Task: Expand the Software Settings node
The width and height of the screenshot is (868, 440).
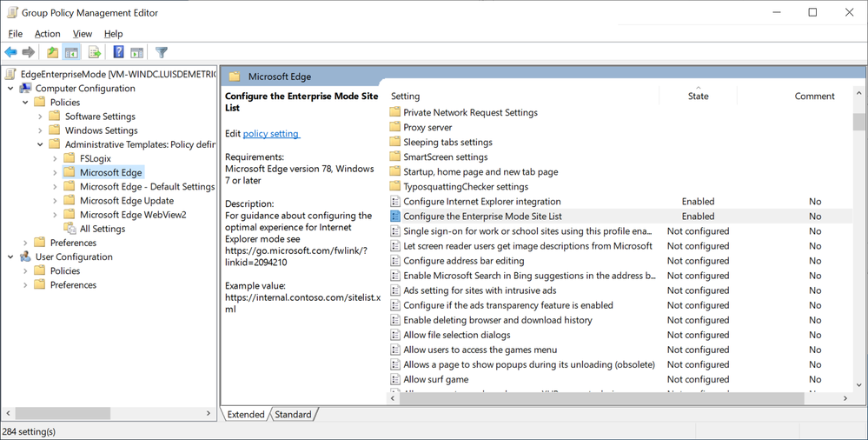Action: click(x=40, y=117)
